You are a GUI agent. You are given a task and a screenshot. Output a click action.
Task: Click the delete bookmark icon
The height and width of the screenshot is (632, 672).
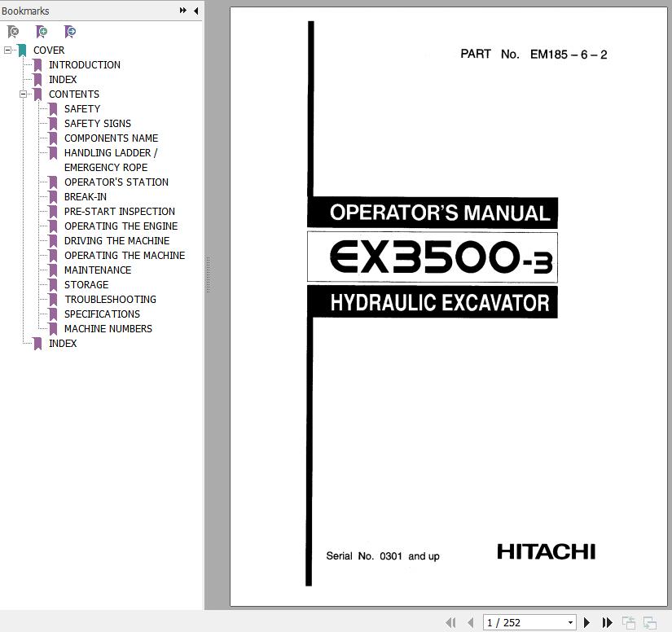pos(13,32)
